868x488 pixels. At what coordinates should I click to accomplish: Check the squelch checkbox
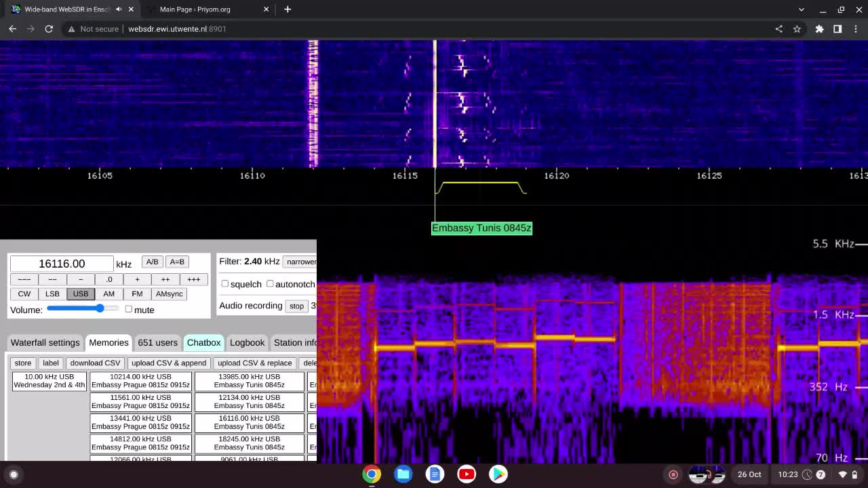click(224, 284)
